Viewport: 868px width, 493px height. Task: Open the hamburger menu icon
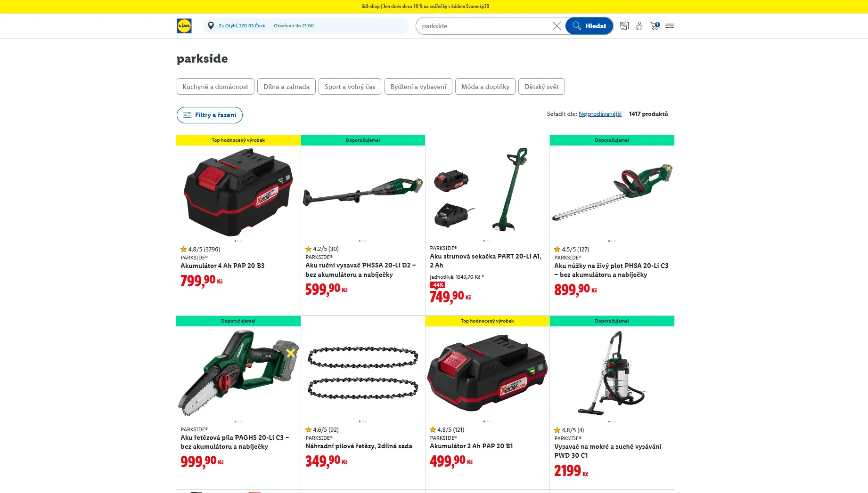(x=670, y=26)
